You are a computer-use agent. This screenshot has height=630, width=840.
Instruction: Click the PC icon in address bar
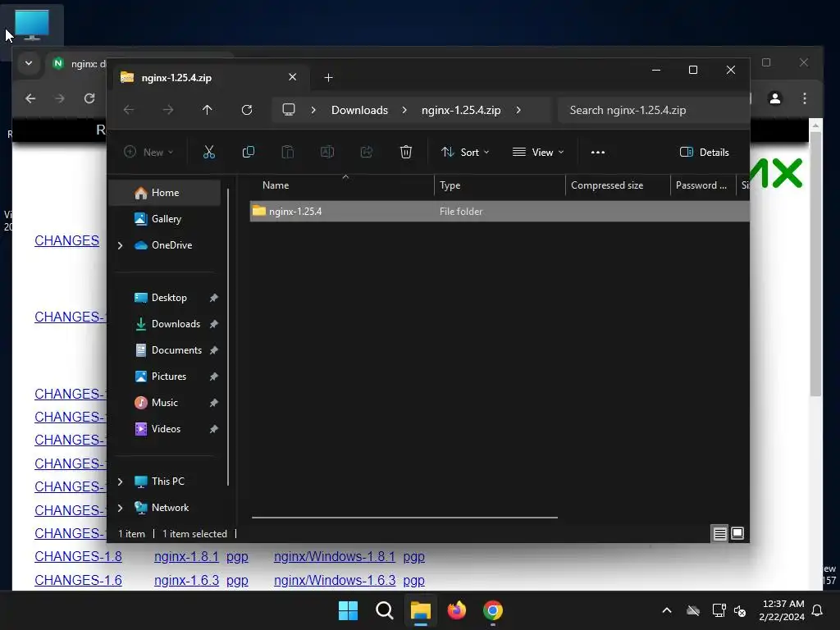coord(289,110)
